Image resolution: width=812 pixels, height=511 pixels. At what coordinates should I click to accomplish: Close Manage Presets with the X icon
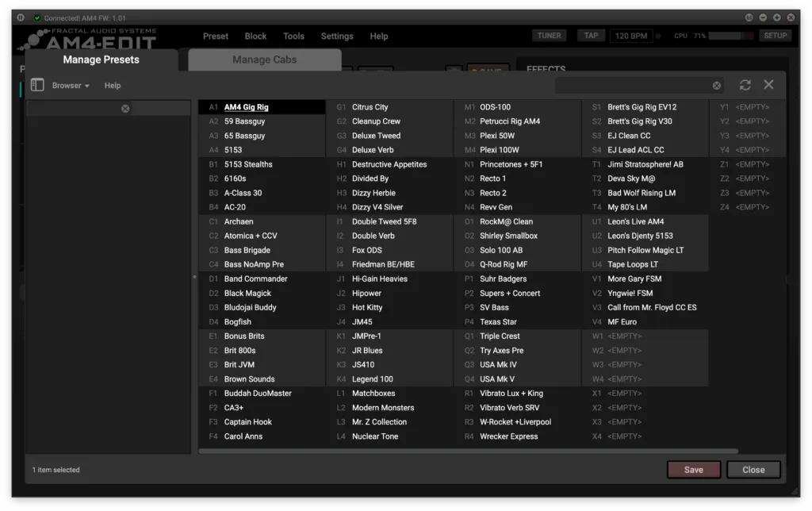[768, 85]
